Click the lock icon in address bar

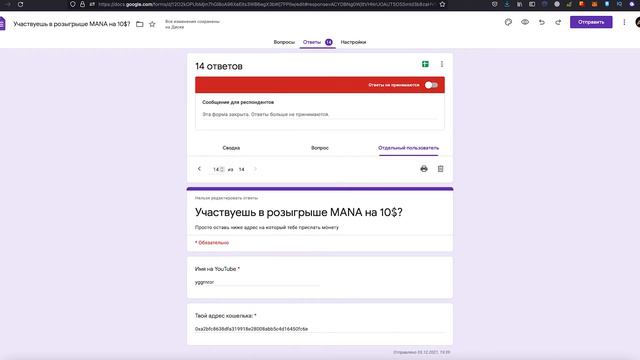[82, 4]
